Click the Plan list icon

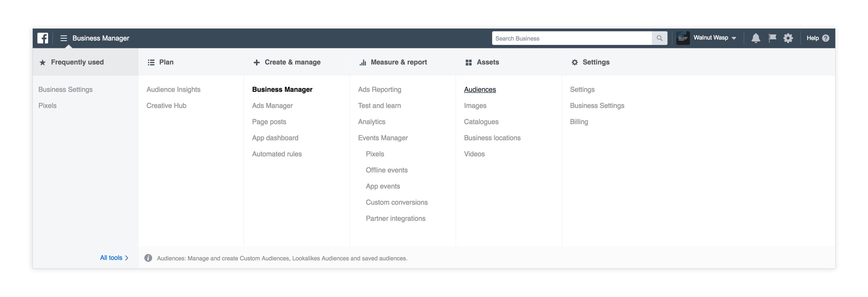coord(151,63)
